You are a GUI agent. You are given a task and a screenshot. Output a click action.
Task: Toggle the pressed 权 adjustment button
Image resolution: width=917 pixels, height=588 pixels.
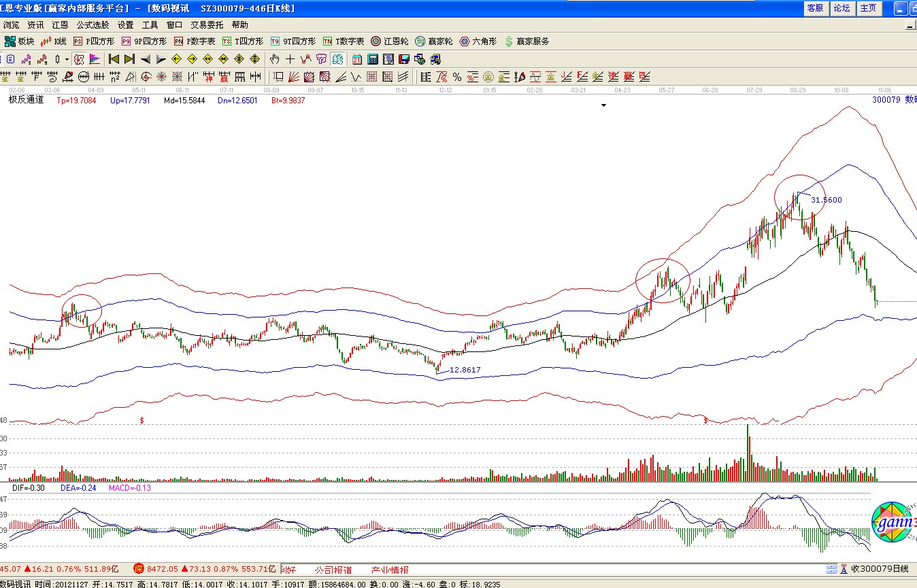pyautogui.click(x=78, y=59)
